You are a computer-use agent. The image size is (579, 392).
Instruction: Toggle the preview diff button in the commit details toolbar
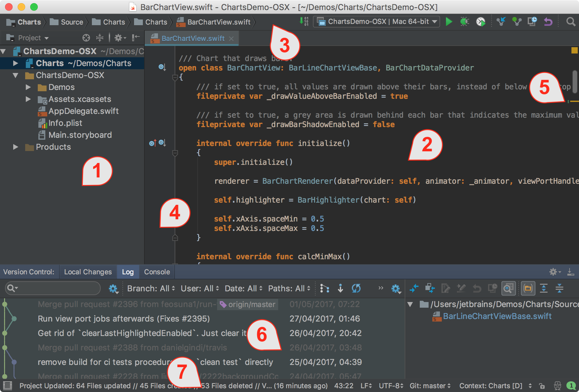[x=508, y=288]
